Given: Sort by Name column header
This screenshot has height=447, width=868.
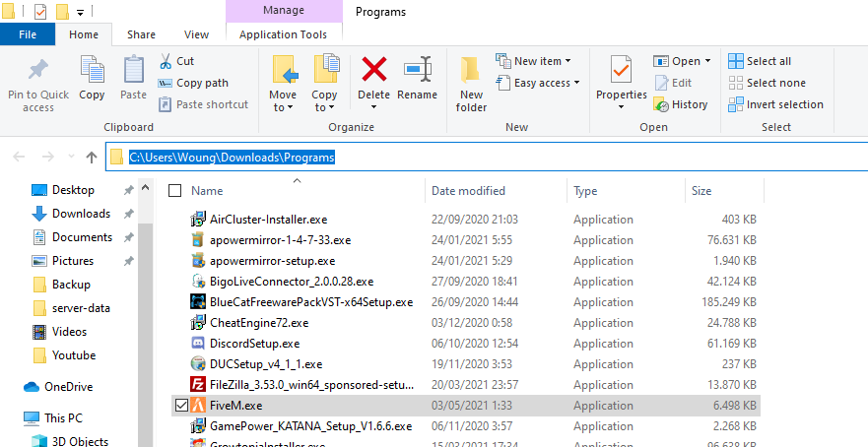Looking at the screenshot, I should tap(207, 191).
